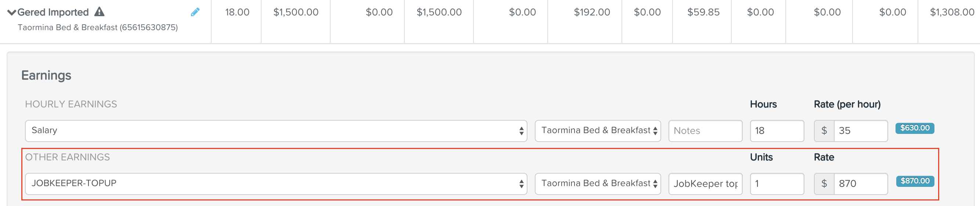Click the Gered Imported employee name
Image resolution: width=980 pixels, height=206 pixels.
tap(53, 13)
